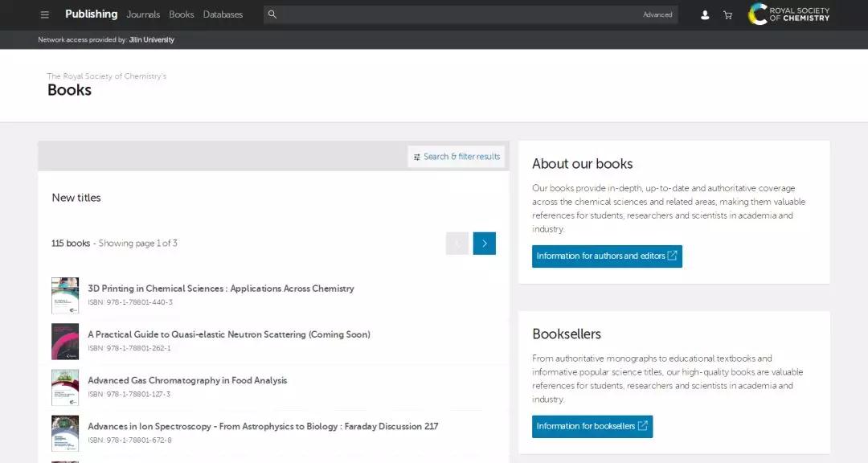Open the Databases menu item
Screen dimensions: 868x463
pyautogui.click(x=223, y=14)
